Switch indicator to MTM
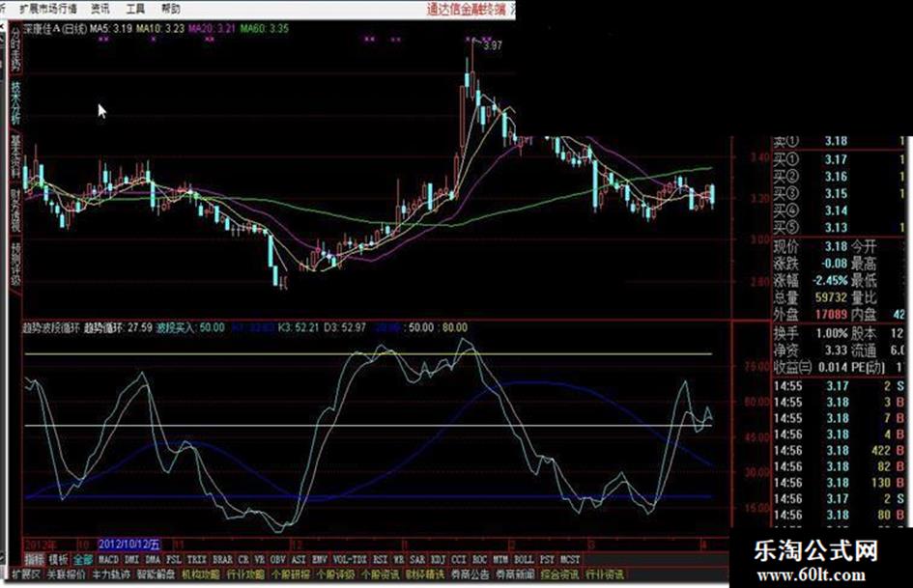Image resolution: width=913 pixels, height=588 pixels. [x=500, y=559]
